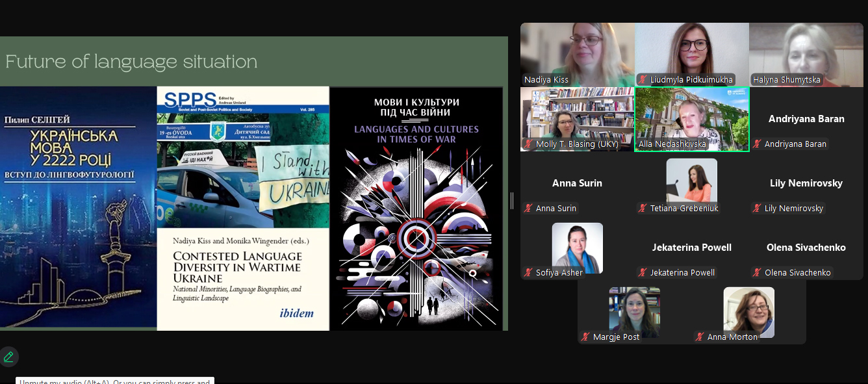The width and height of the screenshot is (868, 384).
Task: Select Nadiya Kiss video tile
Action: click(578, 55)
